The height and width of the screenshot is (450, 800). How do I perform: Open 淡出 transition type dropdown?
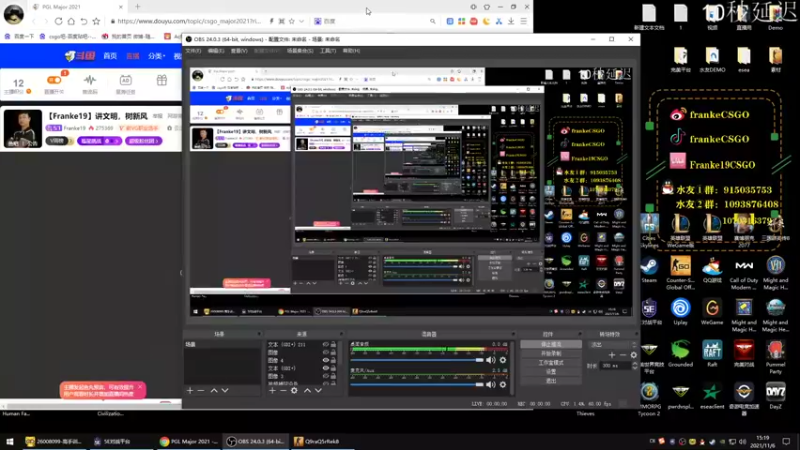(x=614, y=345)
